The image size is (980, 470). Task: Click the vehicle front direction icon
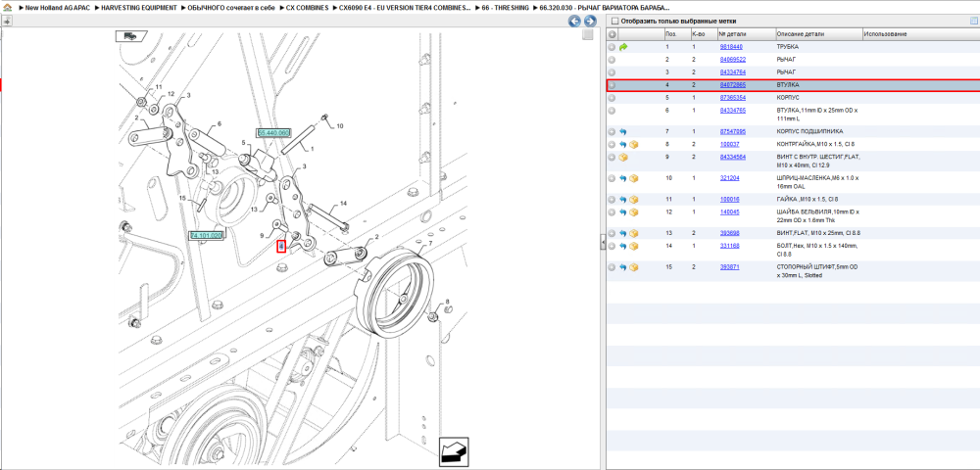point(130,37)
